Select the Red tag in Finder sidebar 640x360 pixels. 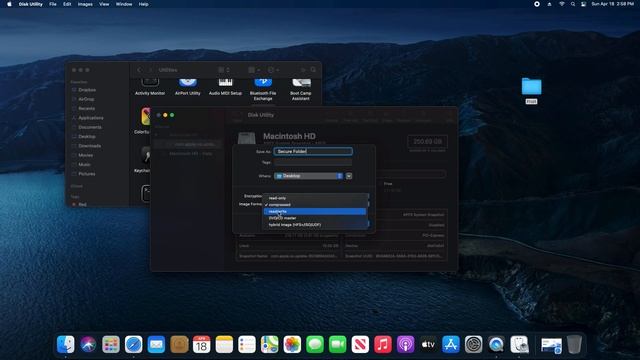(82, 204)
